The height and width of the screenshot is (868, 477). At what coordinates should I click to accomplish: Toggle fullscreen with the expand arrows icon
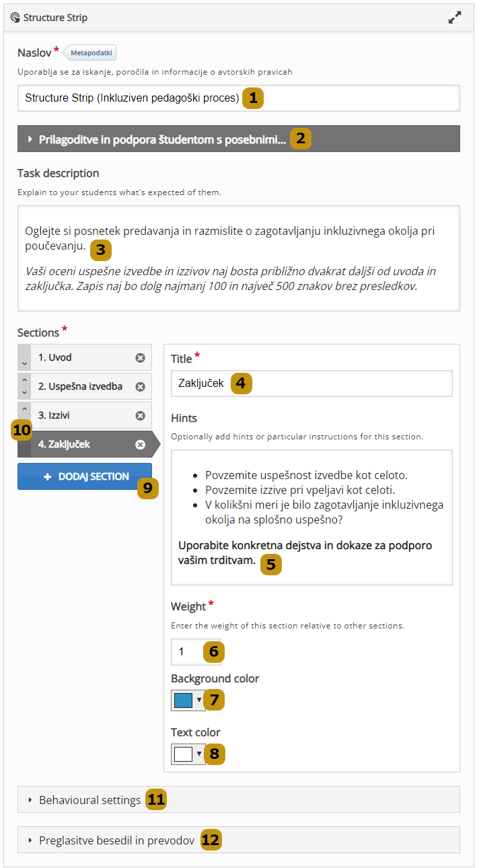(x=455, y=17)
